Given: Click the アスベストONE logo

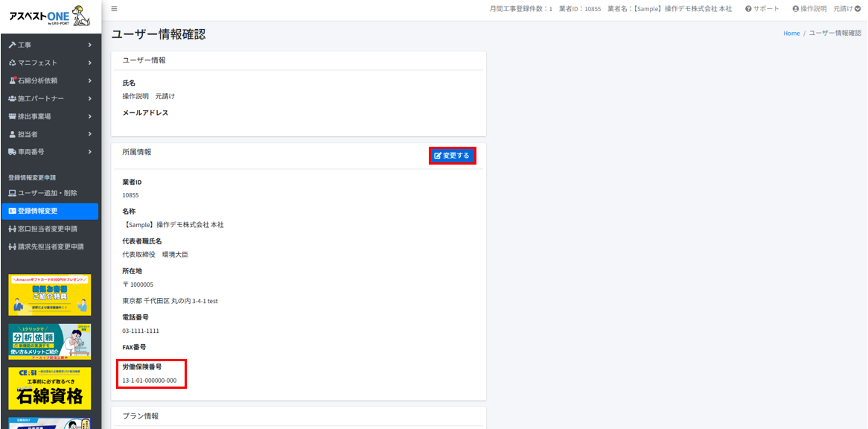Looking at the screenshot, I should (50, 16).
